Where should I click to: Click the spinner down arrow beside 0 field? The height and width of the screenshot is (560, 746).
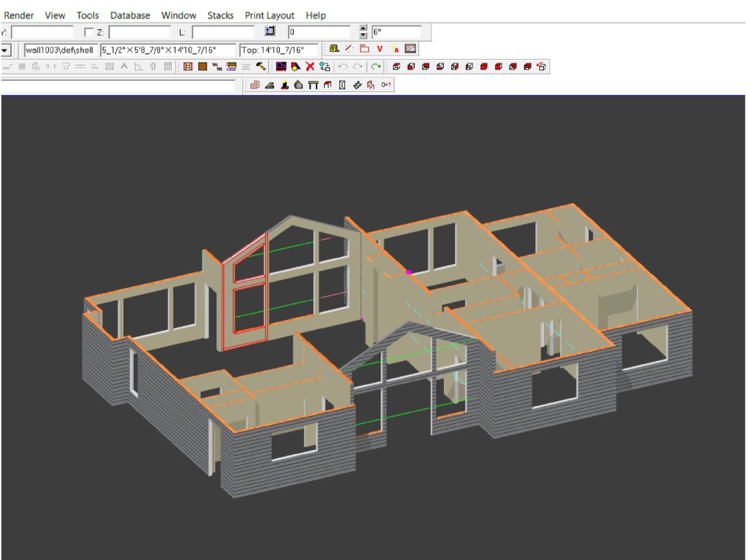(x=363, y=36)
